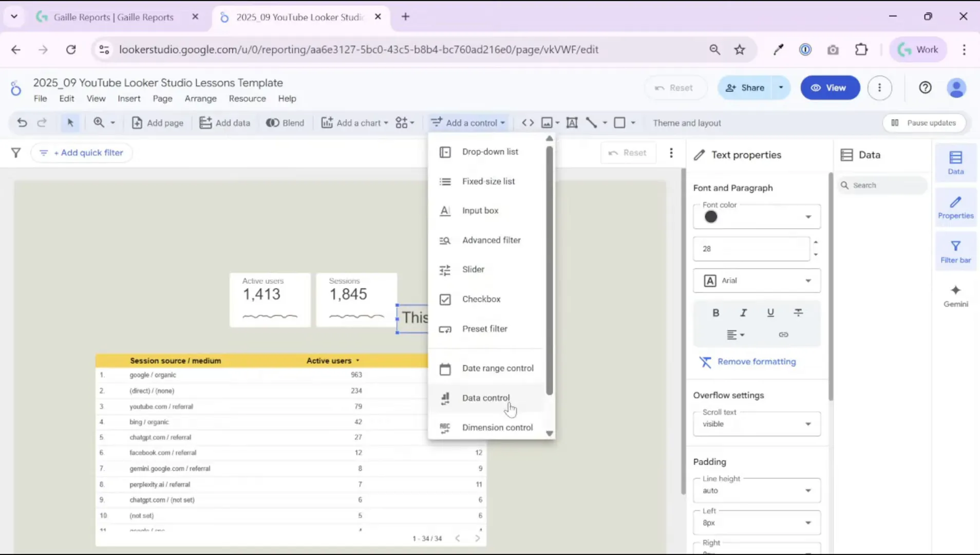Screen dimensions: 980x555
Task: Click the Gemini icon in the sidebar
Action: (x=955, y=295)
